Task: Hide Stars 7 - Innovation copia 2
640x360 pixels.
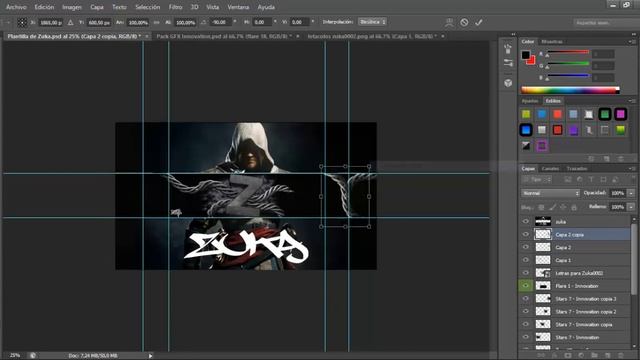Action: 526,311
